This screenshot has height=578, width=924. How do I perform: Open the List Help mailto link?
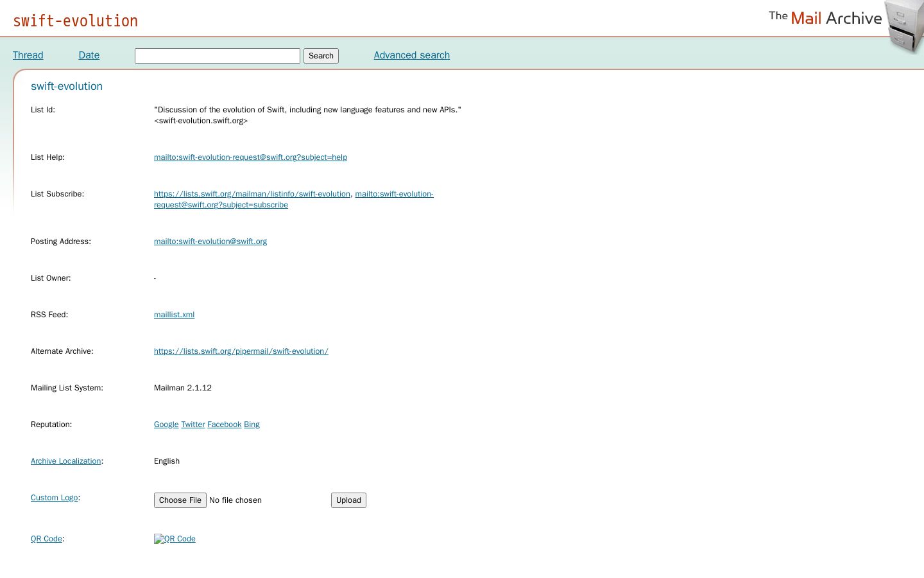click(x=250, y=157)
